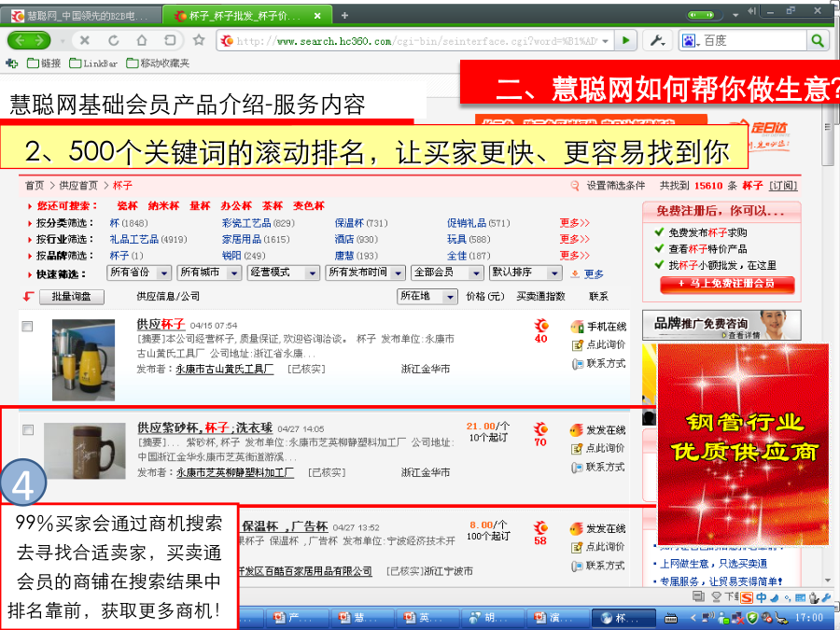The height and width of the screenshot is (630, 840).
Task: Go back using the green back arrow
Action: [x=20, y=40]
